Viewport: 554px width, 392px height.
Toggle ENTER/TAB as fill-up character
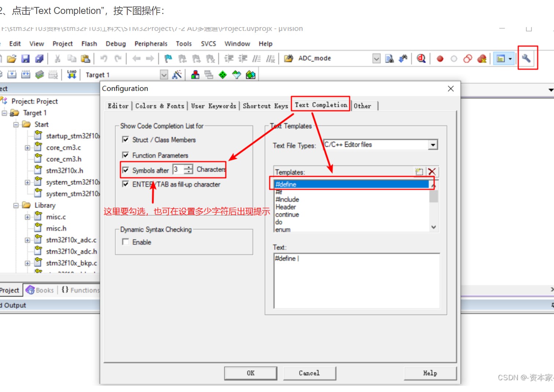pos(126,184)
